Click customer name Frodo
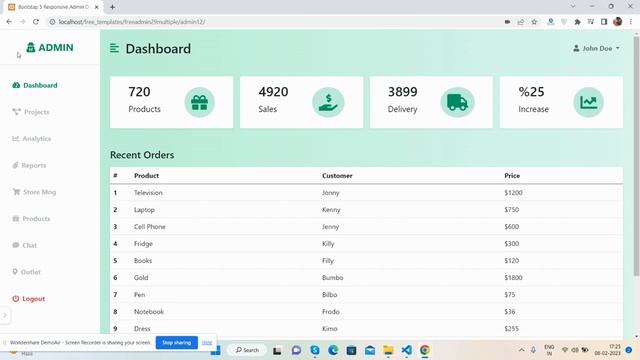Viewport: 640px width, 360px height. point(331,311)
